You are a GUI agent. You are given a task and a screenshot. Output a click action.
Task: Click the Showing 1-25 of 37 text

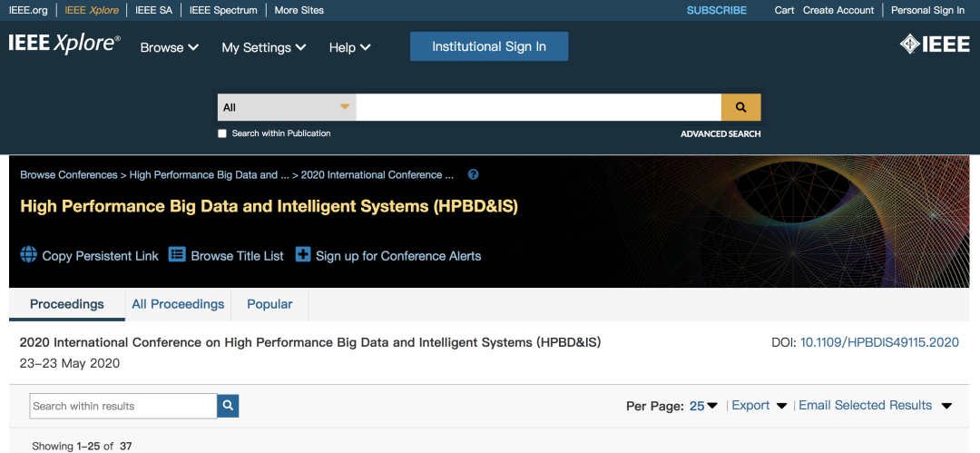[82, 446]
